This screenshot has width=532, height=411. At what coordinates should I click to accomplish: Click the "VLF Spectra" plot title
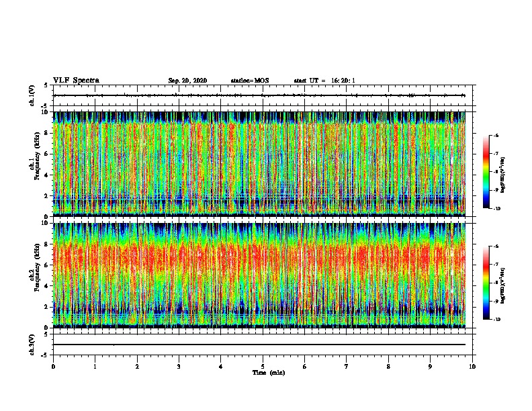[x=76, y=81]
